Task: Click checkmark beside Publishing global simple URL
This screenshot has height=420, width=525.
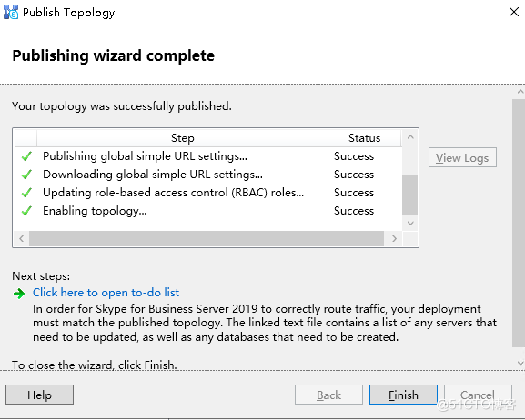Action: (x=26, y=156)
